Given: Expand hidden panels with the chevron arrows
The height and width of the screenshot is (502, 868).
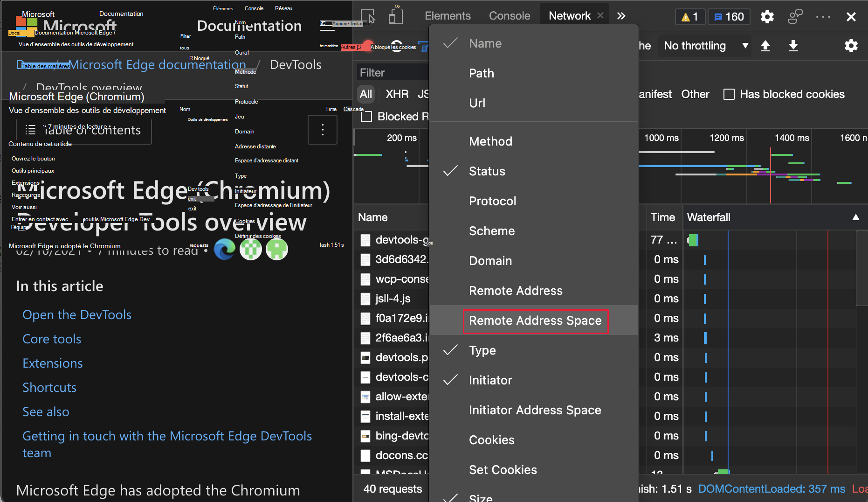Looking at the screenshot, I should click(x=621, y=15).
